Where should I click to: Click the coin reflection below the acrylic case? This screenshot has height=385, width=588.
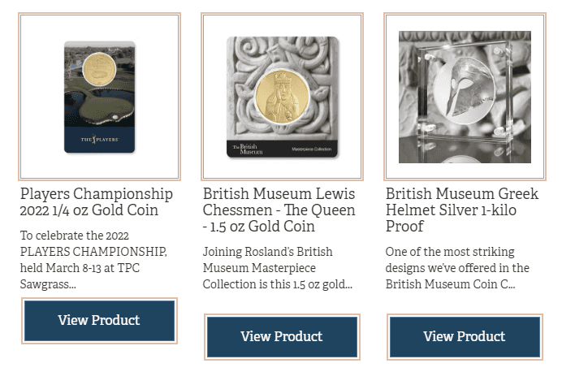(x=464, y=159)
